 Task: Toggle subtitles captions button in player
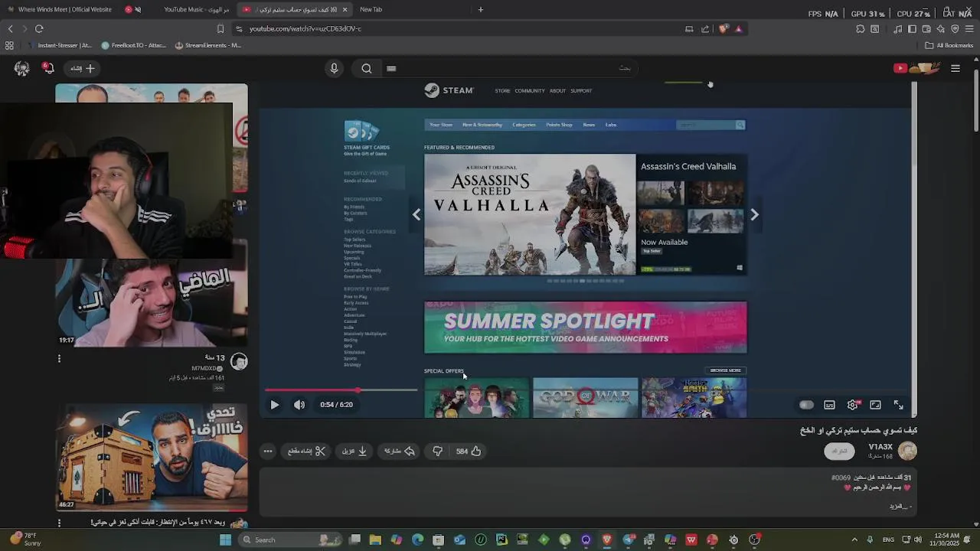pos(829,405)
